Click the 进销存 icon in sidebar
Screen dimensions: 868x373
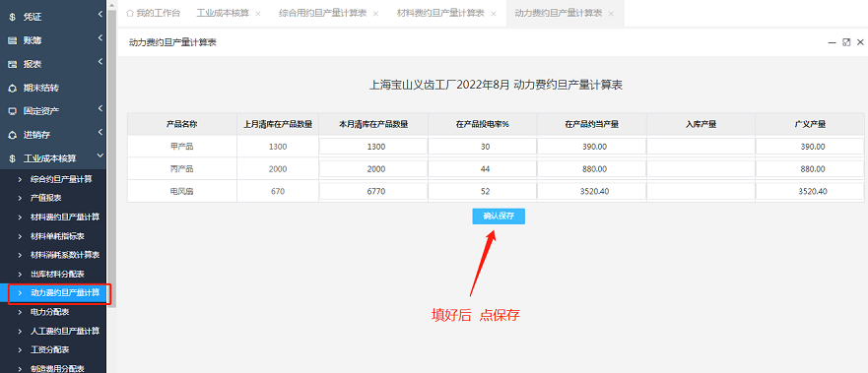12,135
